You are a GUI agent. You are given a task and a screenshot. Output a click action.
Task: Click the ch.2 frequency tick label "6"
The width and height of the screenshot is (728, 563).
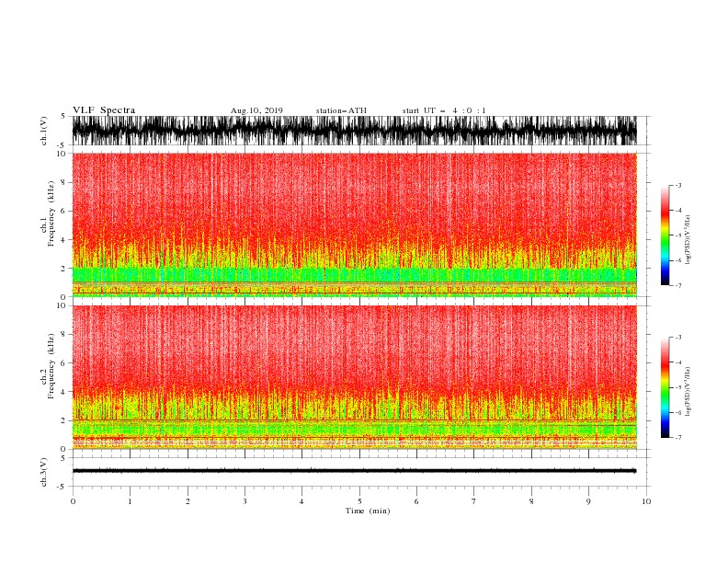coord(63,363)
